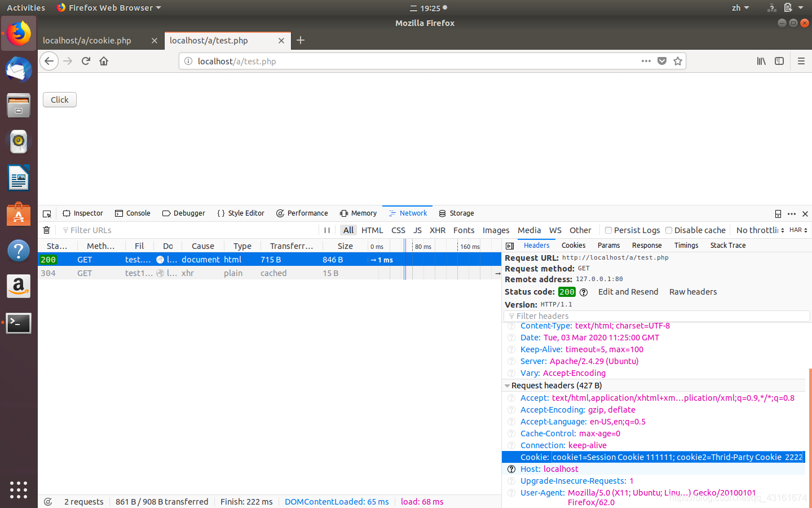Start performance analysis from status bar
Viewport: 812px width, 508px height.
[48, 502]
